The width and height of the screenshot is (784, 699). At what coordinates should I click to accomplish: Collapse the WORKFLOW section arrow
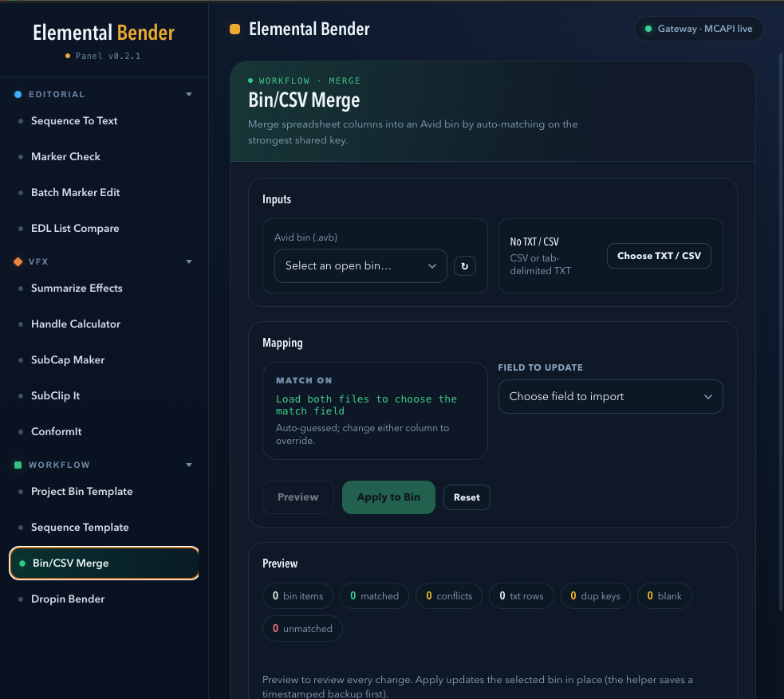[x=189, y=465]
